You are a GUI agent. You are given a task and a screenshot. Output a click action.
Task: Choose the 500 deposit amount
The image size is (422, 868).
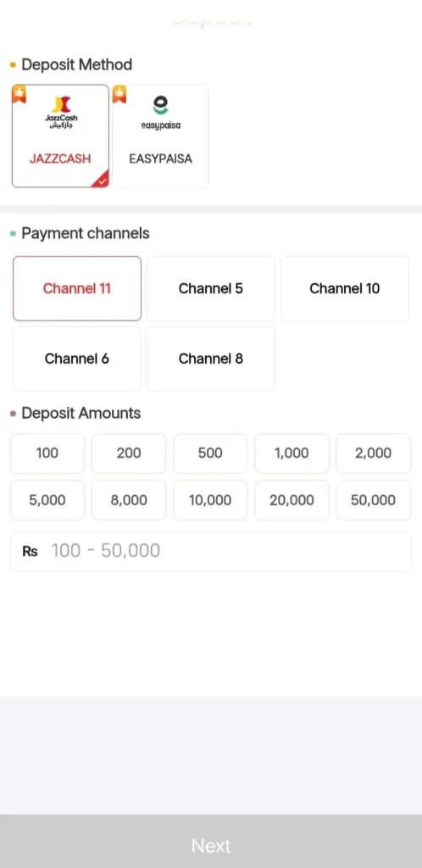coord(210,453)
